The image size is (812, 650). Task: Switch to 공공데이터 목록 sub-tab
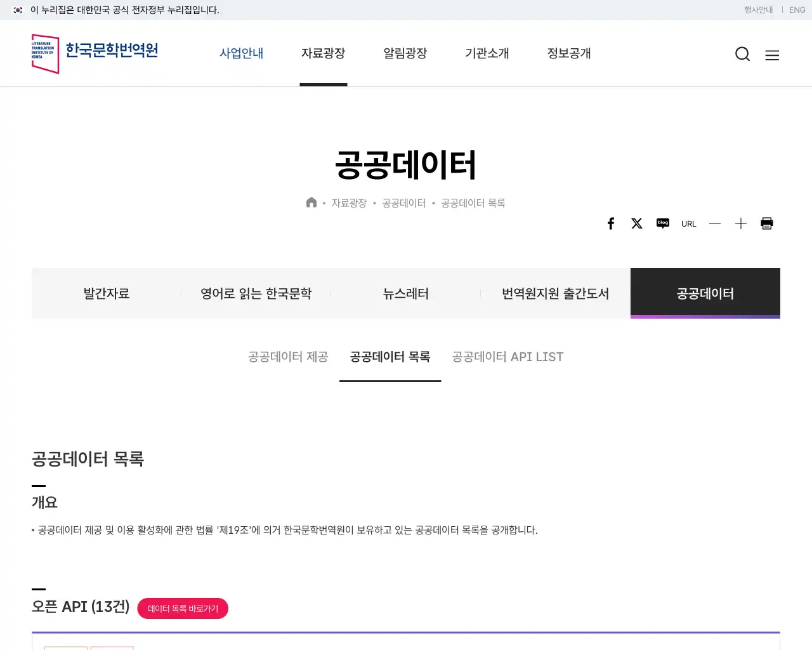tap(390, 357)
